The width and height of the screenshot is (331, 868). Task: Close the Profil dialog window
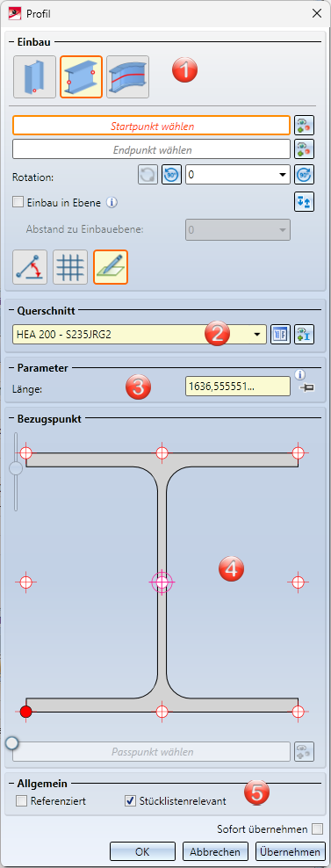coord(317,13)
